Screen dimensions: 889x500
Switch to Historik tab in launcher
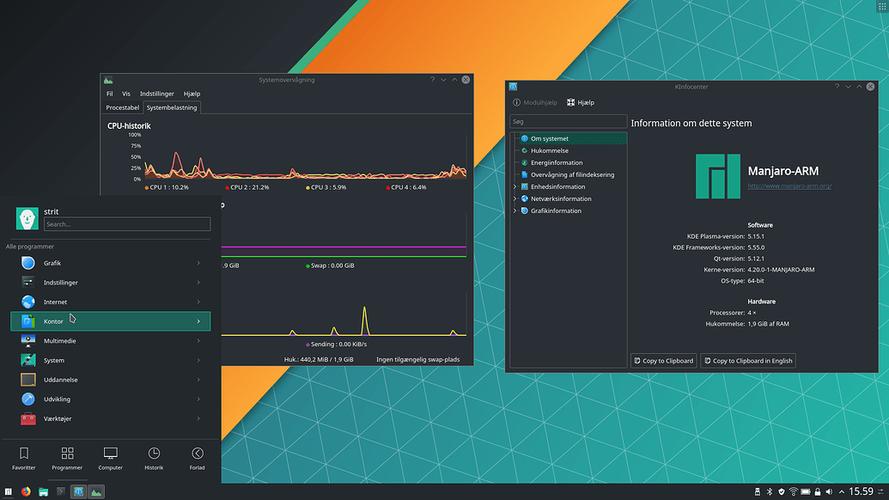154,459
